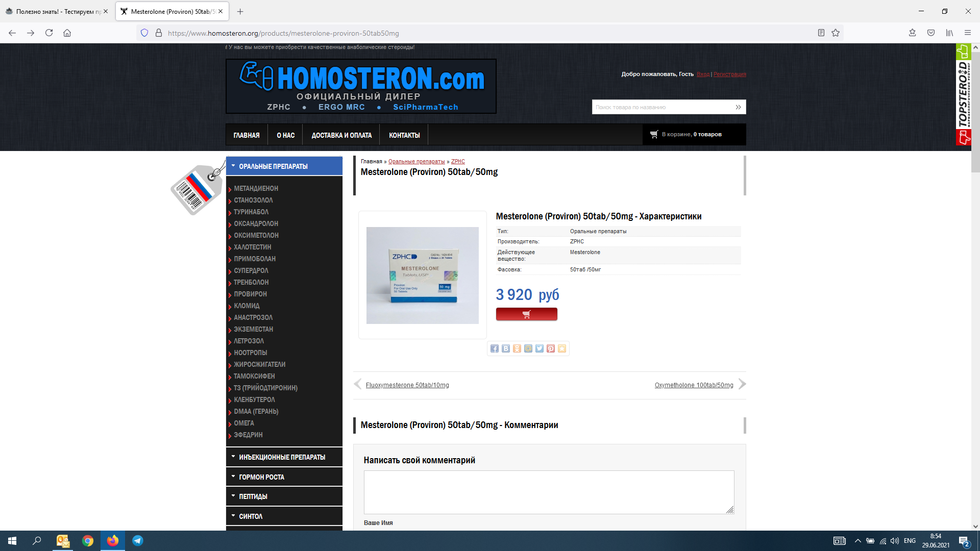
Task: Bookmark page with star icon
Action: click(x=836, y=33)
